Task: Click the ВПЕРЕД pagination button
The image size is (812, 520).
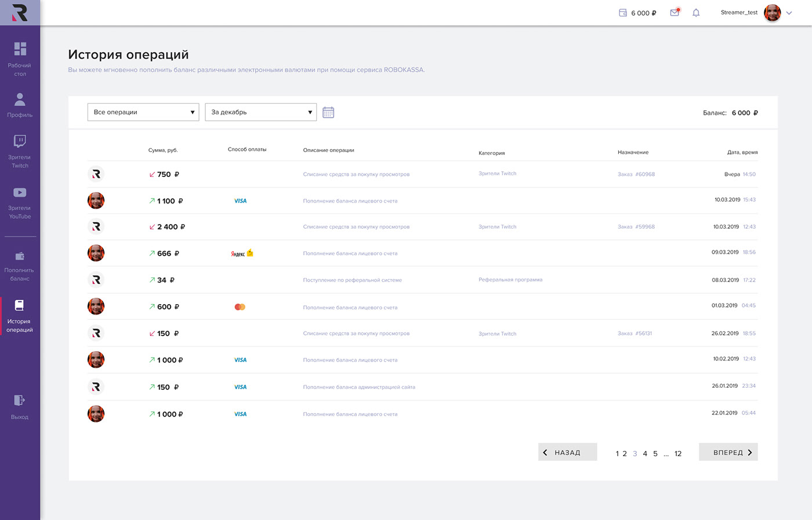Action: (728, 452)
